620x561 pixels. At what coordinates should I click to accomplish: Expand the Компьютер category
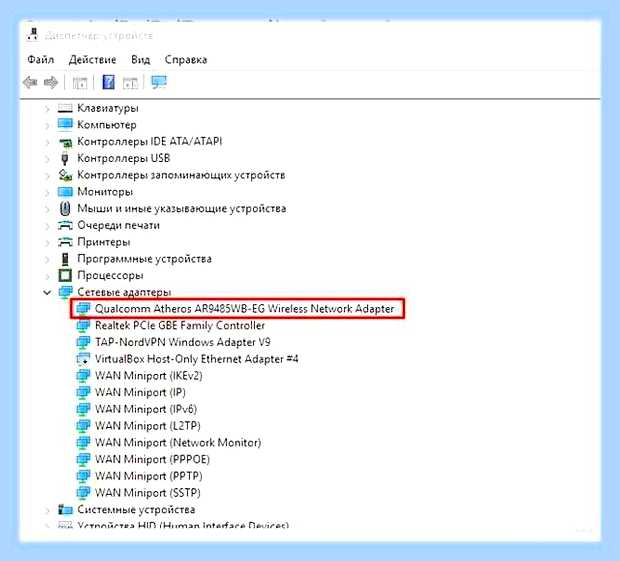tap(47, 125)
